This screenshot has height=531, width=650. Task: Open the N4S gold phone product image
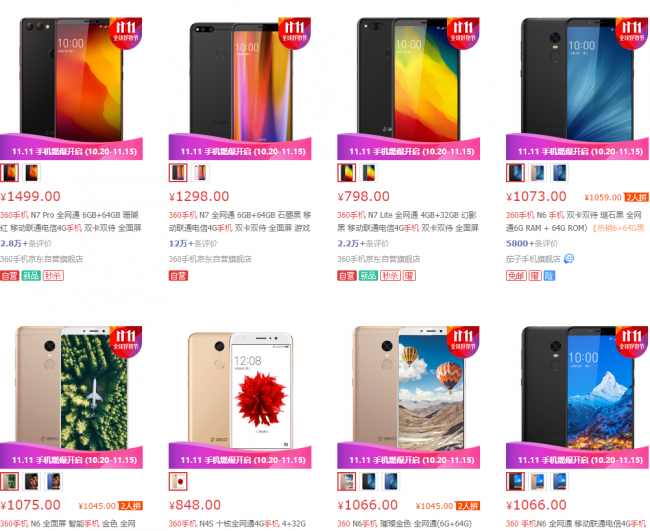pos(240,390)
